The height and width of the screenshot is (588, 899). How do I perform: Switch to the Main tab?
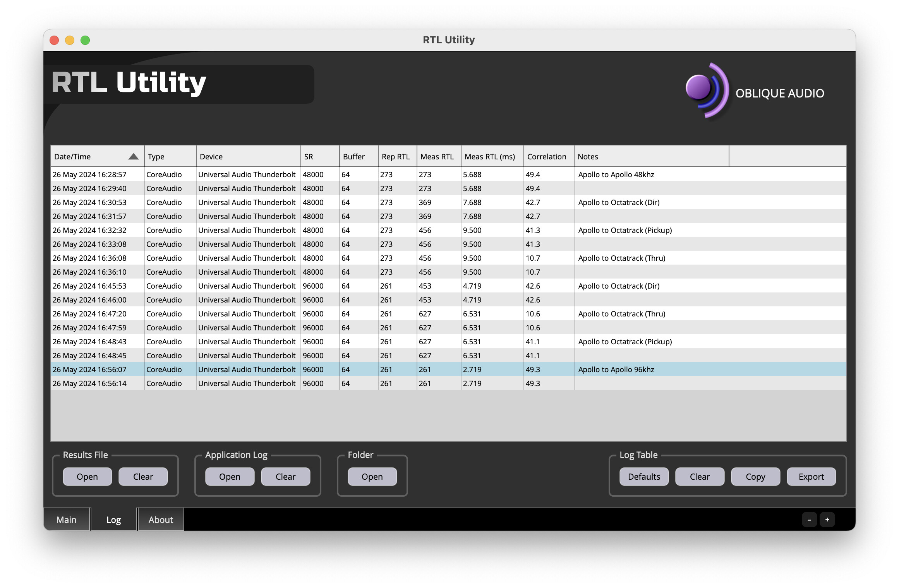click(x=67, y=520)
